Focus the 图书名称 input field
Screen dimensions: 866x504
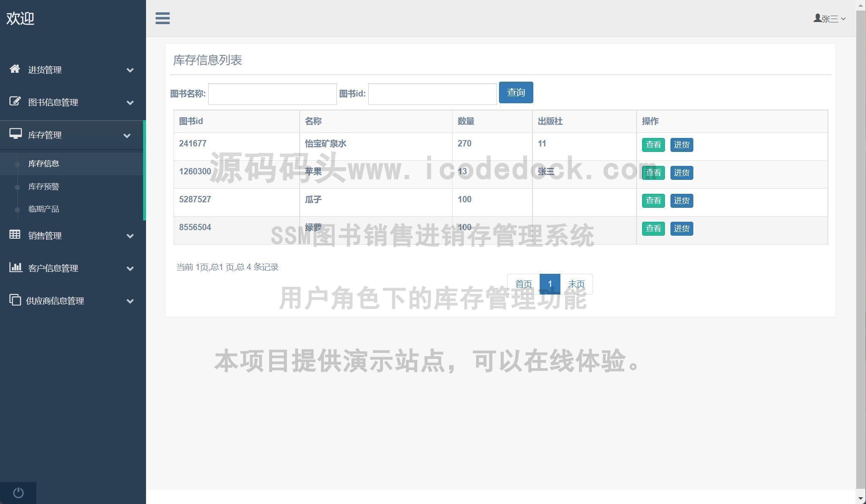pyautogui.click(x=272, y=94)
